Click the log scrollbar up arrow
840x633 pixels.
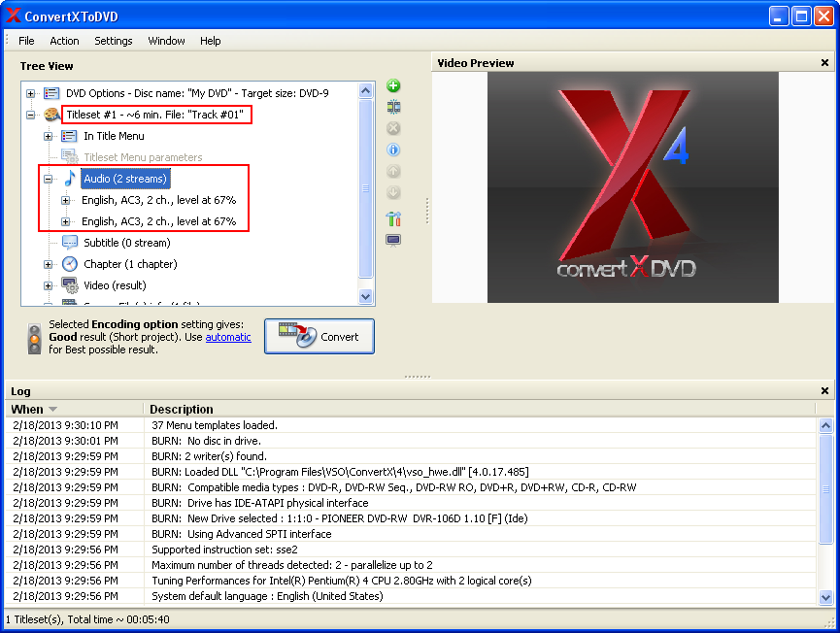pos(825,426)
